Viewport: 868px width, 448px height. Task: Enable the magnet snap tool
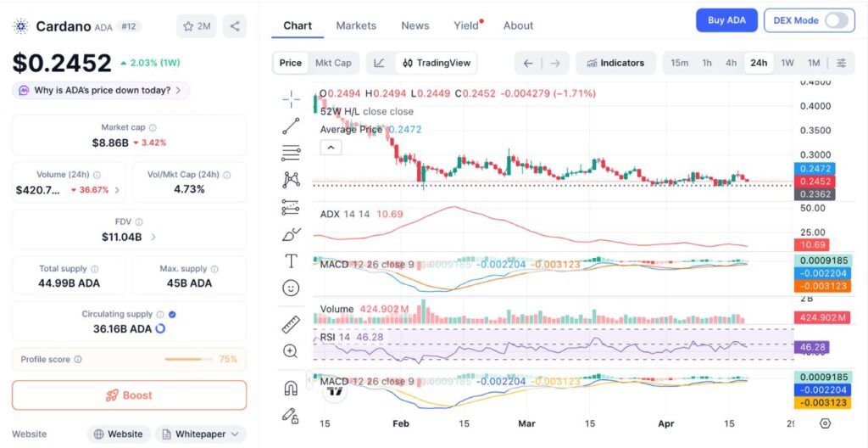291,388
